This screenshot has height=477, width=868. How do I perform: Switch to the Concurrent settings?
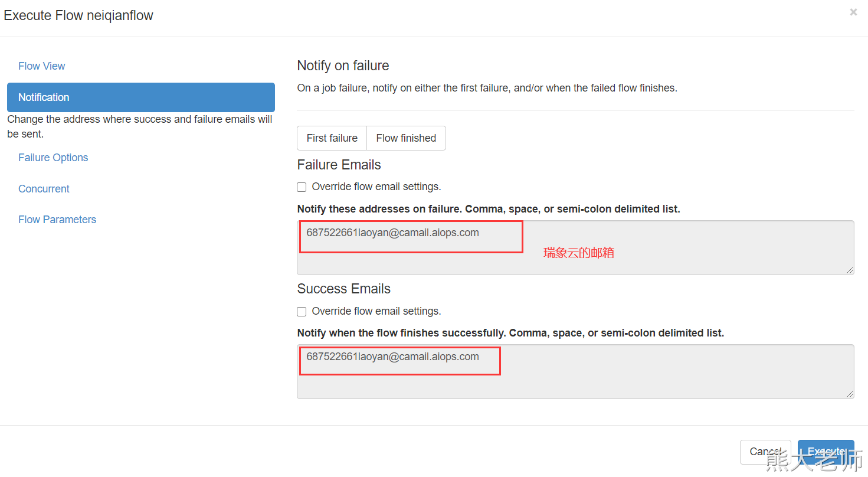(x=44, y=189)
